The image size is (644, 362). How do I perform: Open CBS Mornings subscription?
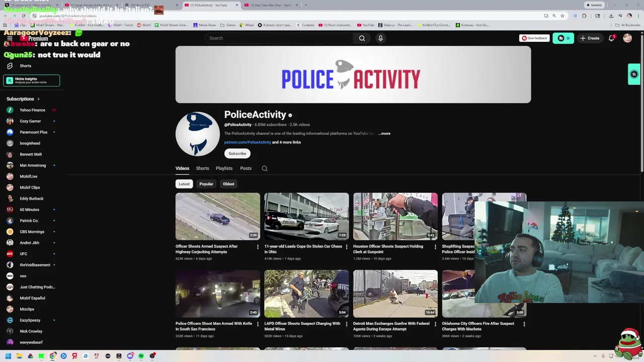click(x=32, y=232)
